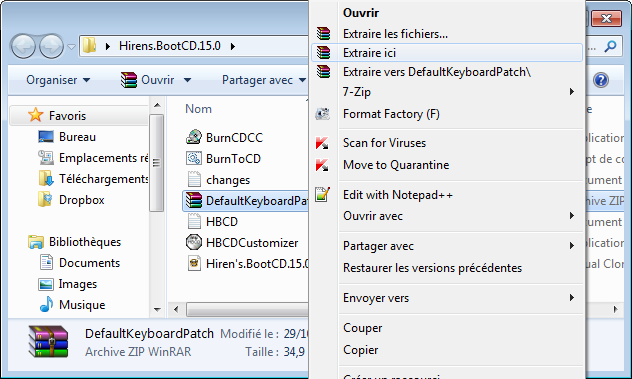Select Copier in context menu
This screenshot has width=632, height=379.
click(447, 350)
